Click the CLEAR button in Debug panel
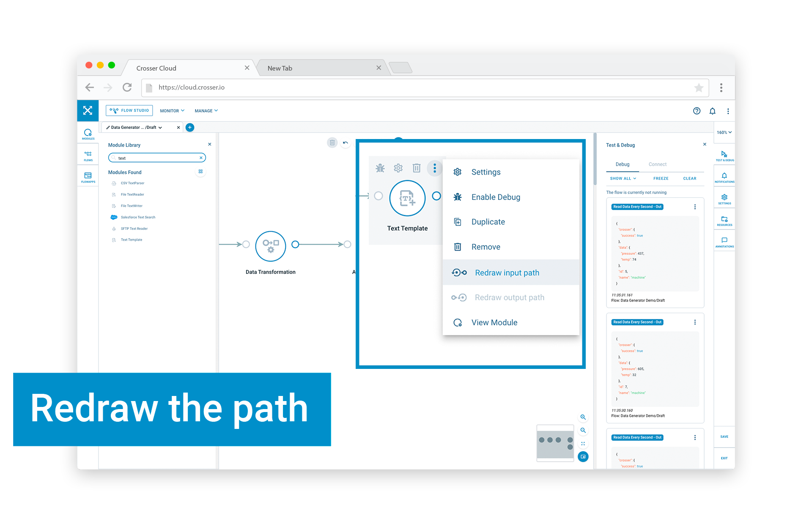 point(689,178)
